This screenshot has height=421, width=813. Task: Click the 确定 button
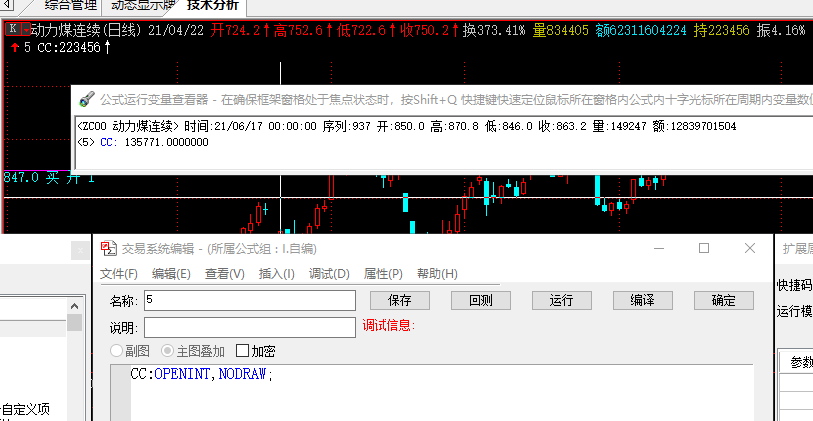pos(724,300)
